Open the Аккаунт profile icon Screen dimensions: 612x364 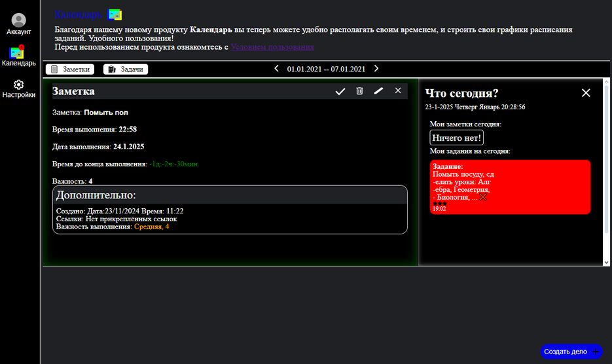[19, 21]
